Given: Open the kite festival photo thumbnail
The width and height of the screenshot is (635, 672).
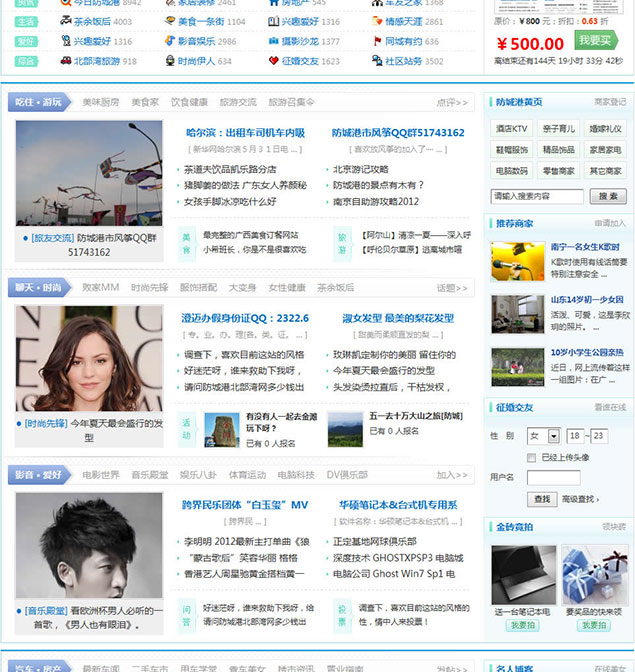Looking at the screenshot, I should click(89, 173).
